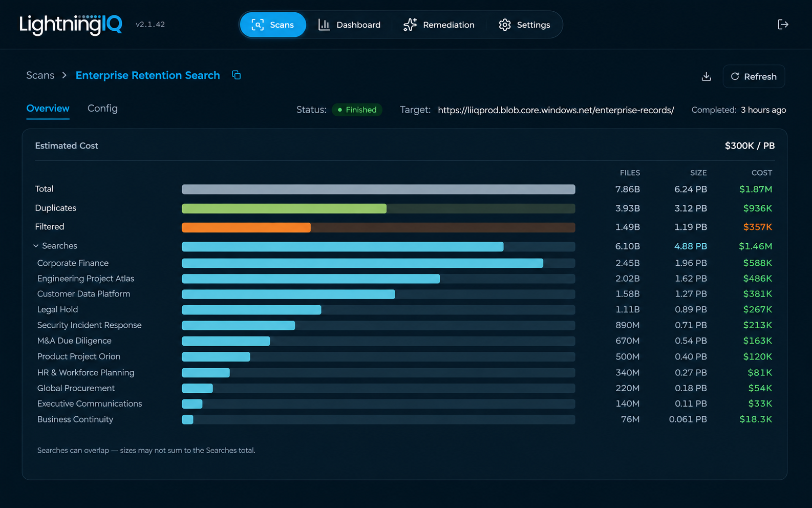Image resolution: width=812 pixels, height=508 pixels.
Task: Select the Customer Data Platform row
Action: pyautogui.click(x=404, y=294)
